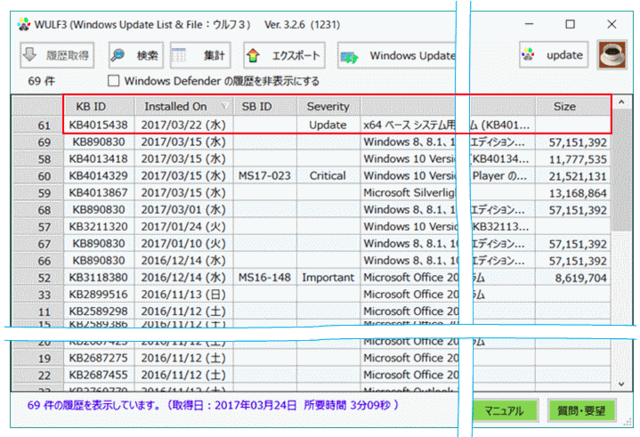Image resolution: width=640 pixels, height=437 pixels.
Task: Enable hiding Windows Defender history checkbox
Action: coord(113,81)
